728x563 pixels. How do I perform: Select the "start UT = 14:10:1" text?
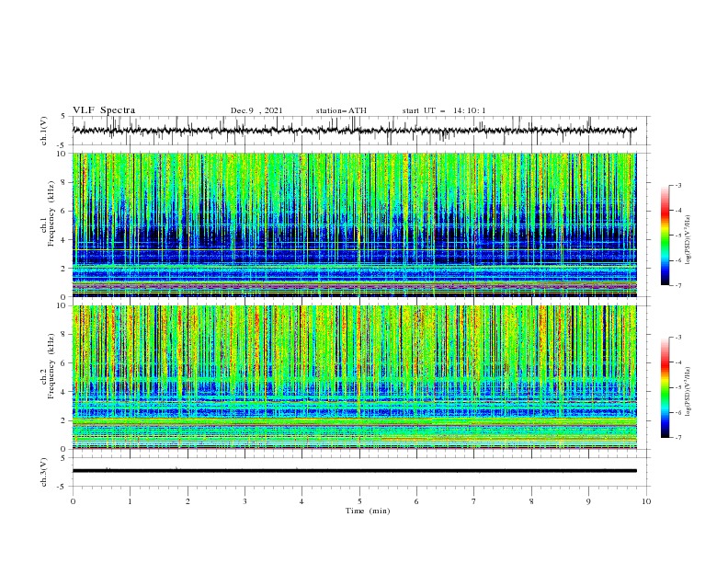point(444,110)
